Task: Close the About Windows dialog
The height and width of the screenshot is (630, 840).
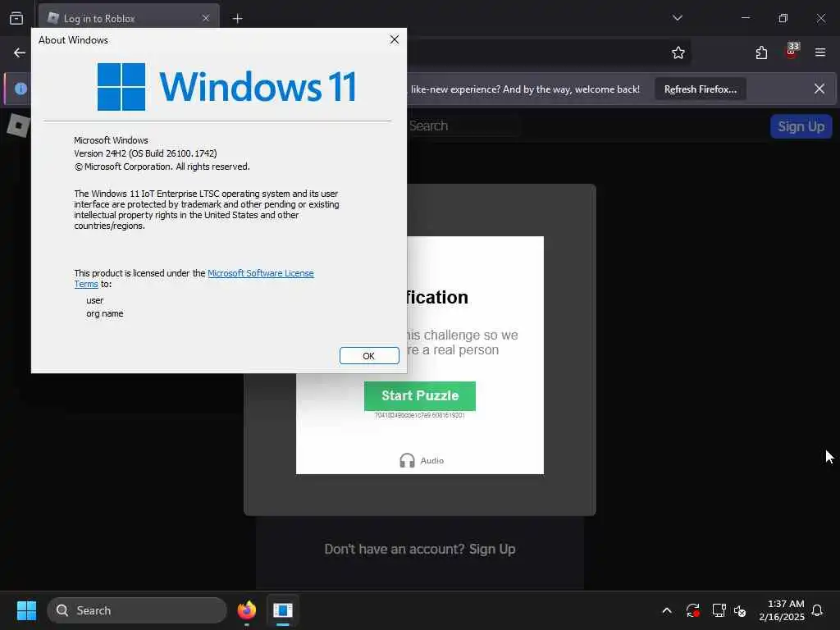Action: 395,39
